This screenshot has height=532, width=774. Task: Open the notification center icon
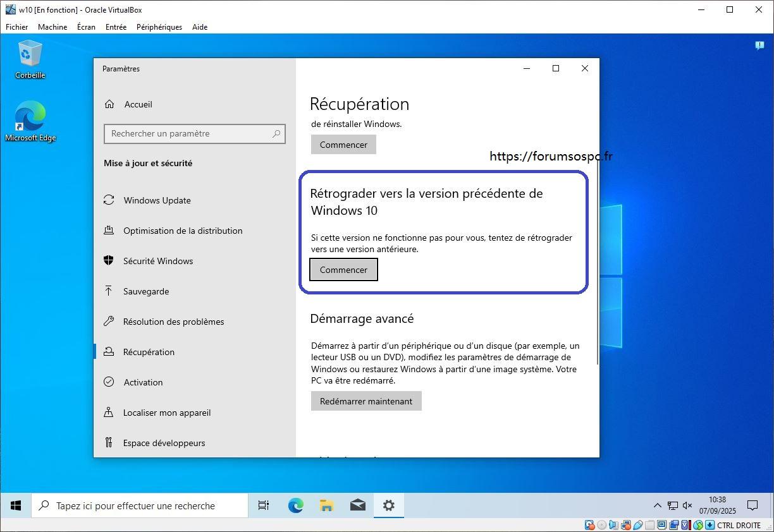click(752, 505)
